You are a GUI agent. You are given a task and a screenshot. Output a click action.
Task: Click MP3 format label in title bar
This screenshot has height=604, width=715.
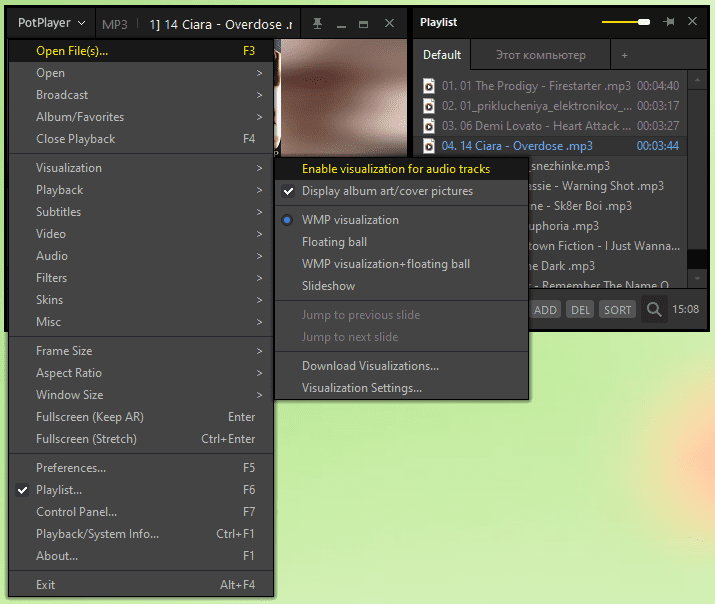pos(114,24)
